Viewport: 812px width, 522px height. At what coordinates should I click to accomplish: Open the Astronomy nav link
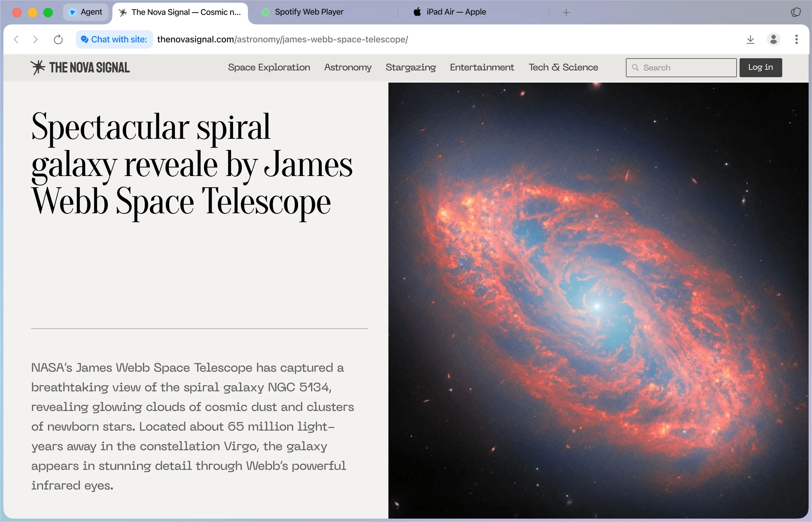[x=347, y=67]
